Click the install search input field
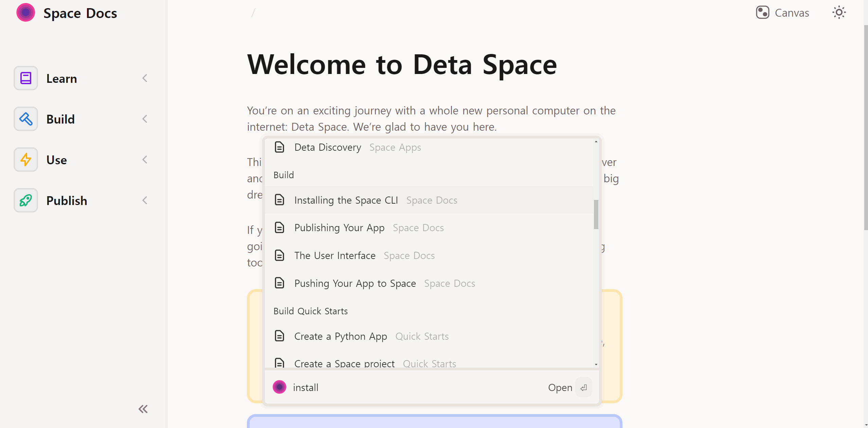 point(374,387)
